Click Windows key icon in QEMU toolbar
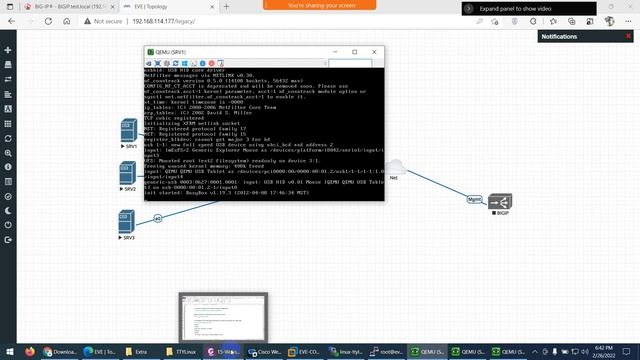The image size is (640, 360). [184, 63]
